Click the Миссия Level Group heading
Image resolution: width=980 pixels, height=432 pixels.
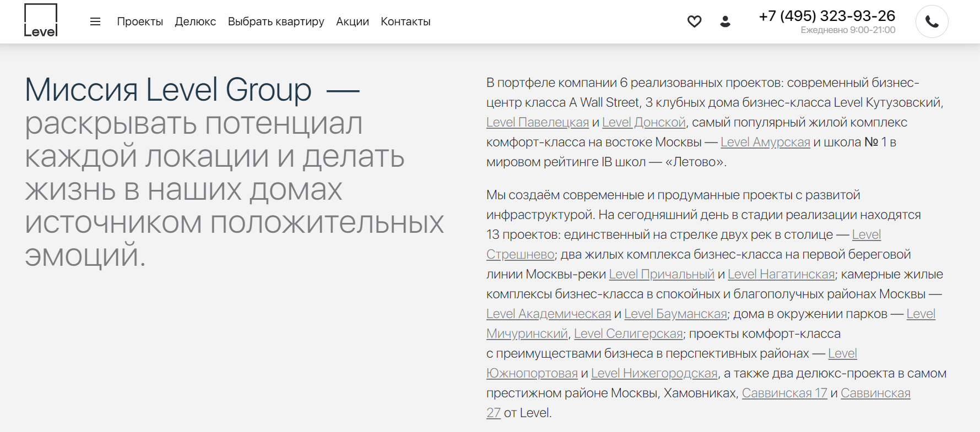tap(168, 89)
